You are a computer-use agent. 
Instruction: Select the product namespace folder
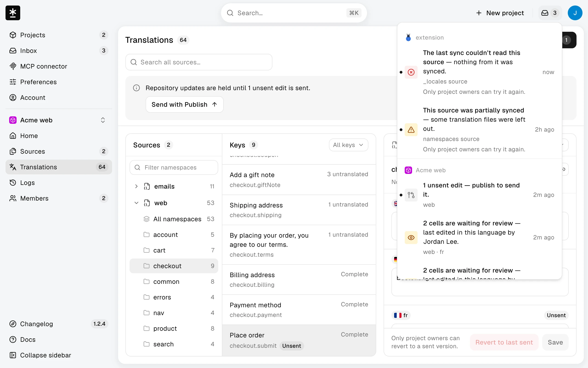coord(174,329)
